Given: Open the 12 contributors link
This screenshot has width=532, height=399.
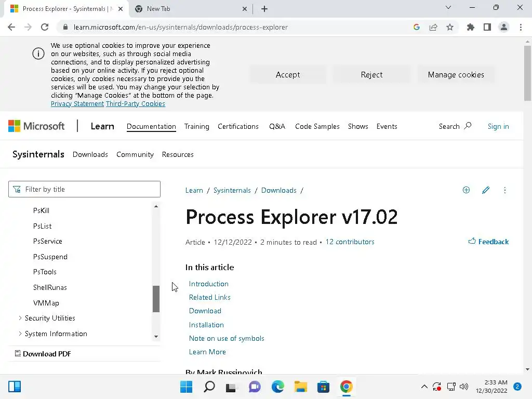Looking at the screenshot, I should tap(350, 242).
